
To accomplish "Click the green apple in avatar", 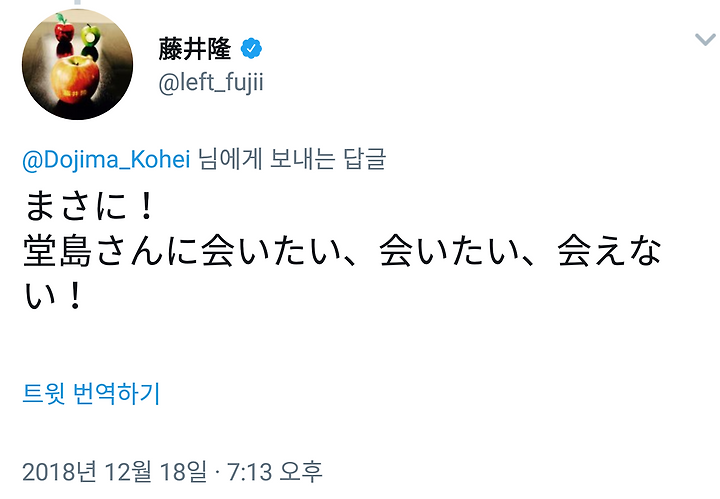I will [91, 35].
